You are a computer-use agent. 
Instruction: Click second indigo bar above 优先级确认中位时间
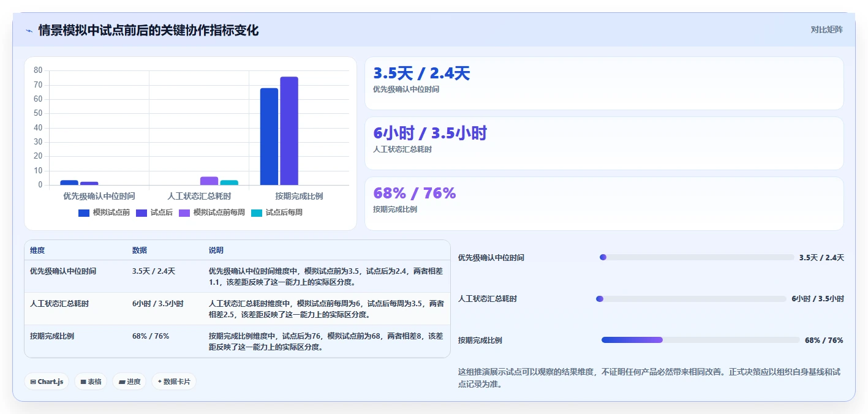(x=89, y=183)
